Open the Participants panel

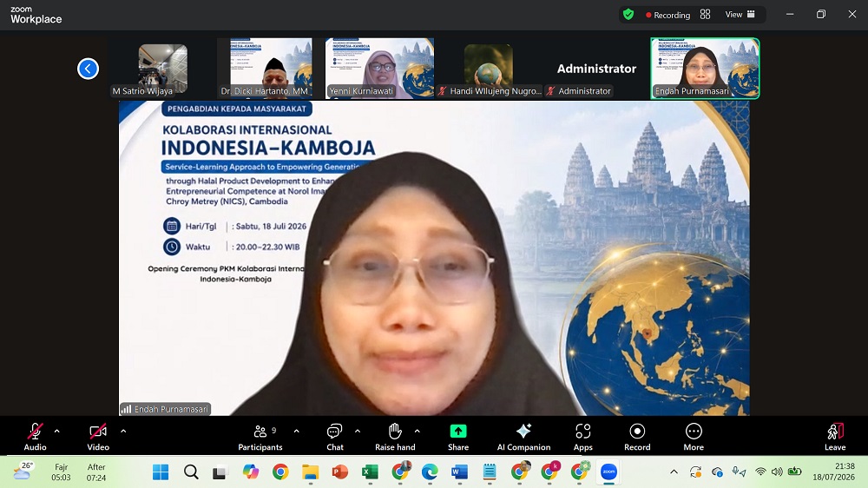pos(260,437)
